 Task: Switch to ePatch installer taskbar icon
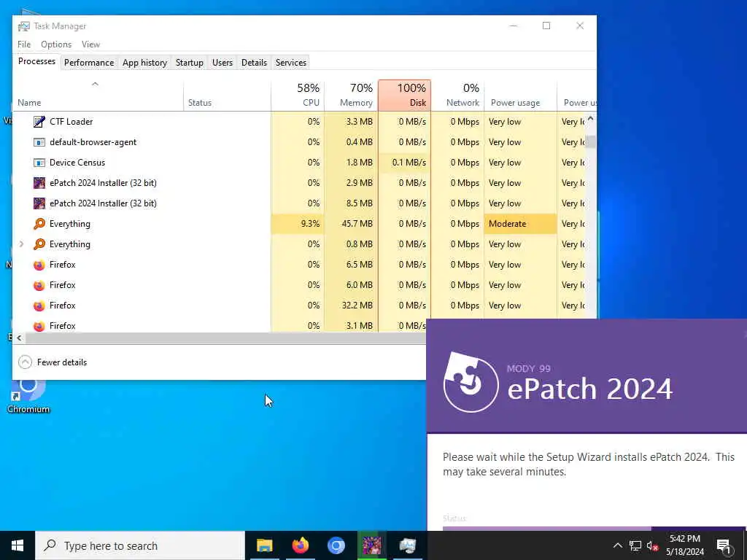[371, 545]
